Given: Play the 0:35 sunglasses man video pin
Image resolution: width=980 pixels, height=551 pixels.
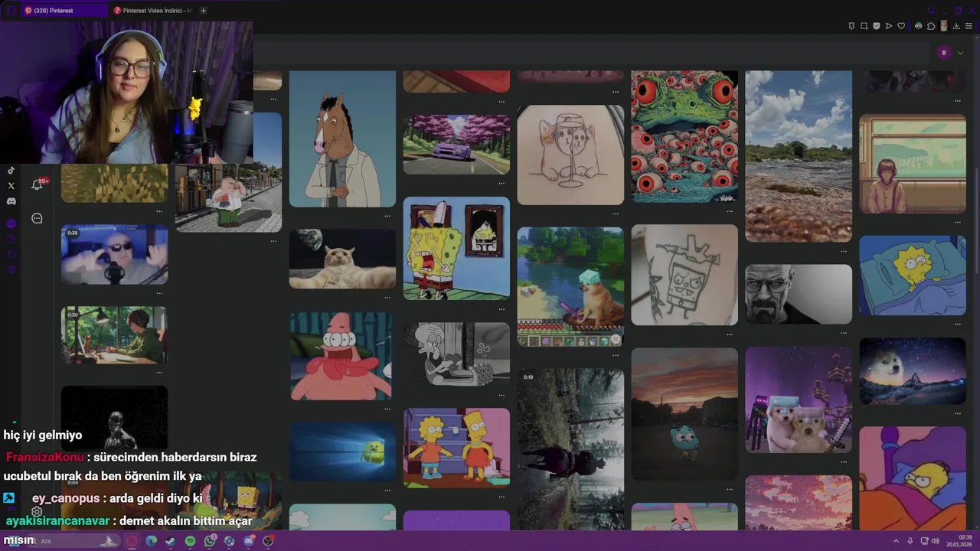Looking at the screenshot, I should 114,254.
